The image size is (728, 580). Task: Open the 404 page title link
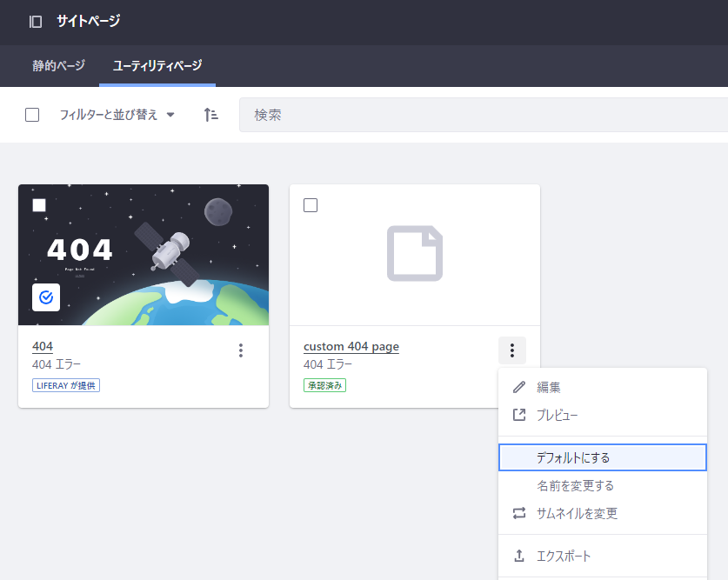point(43,346)
